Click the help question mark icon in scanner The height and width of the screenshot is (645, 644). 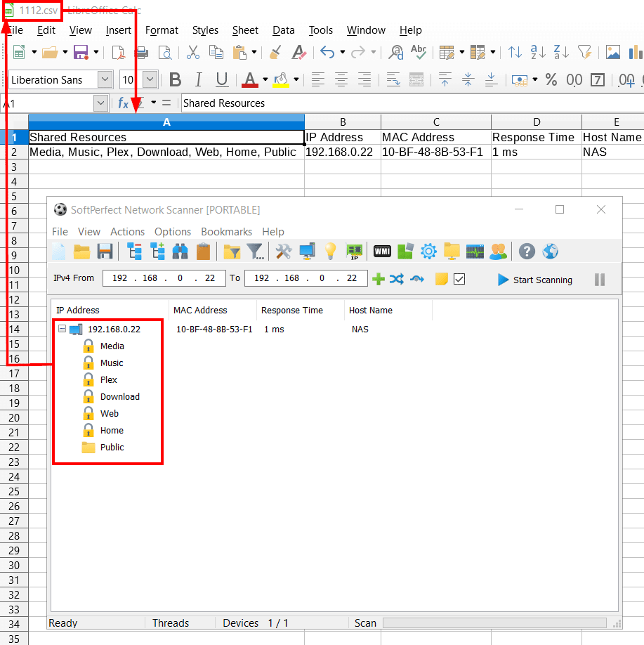pyautogui.click(x=527, y=252)
